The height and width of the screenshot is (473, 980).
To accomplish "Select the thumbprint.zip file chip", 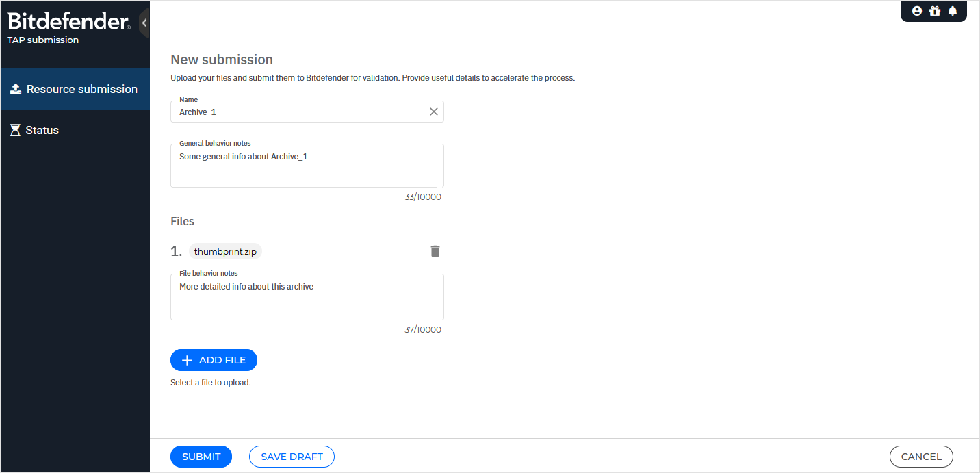I will (x=225, y=251).
